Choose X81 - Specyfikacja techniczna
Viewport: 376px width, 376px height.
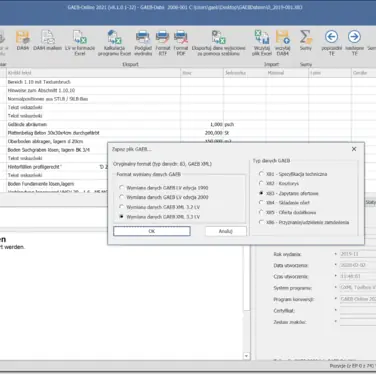click(293, 174)
